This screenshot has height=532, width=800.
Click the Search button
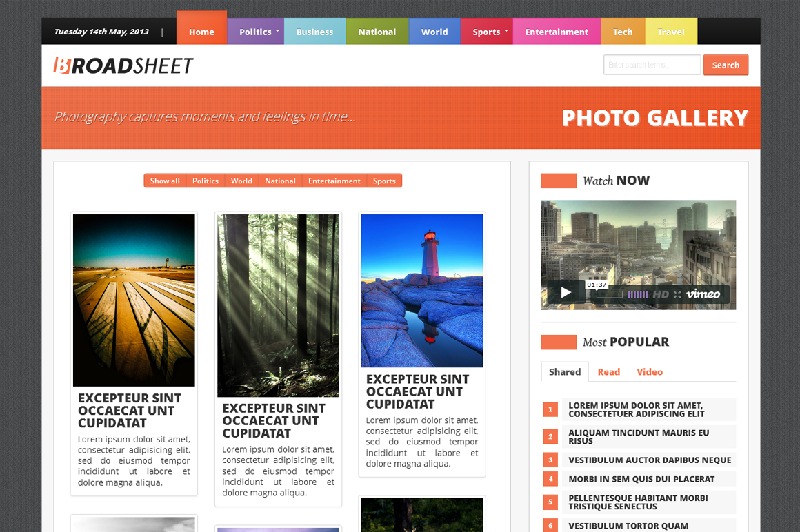click(x=726, y=65)
